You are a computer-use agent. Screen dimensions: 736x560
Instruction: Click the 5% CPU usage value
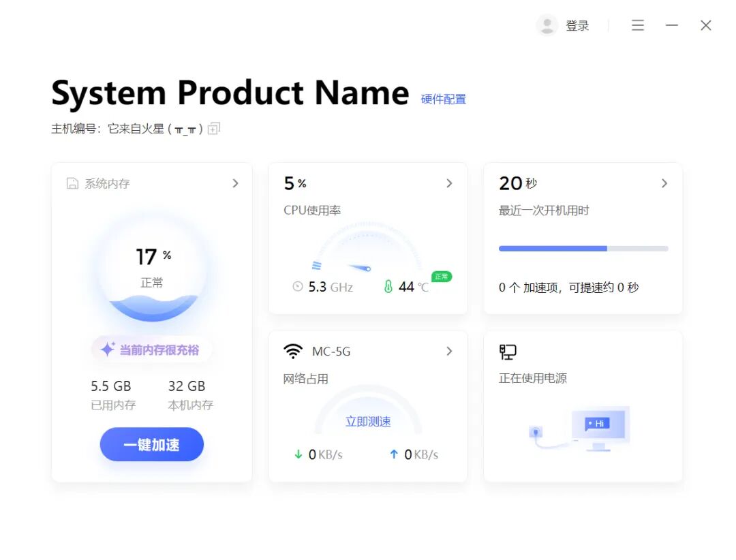click(x=295, y=183)
